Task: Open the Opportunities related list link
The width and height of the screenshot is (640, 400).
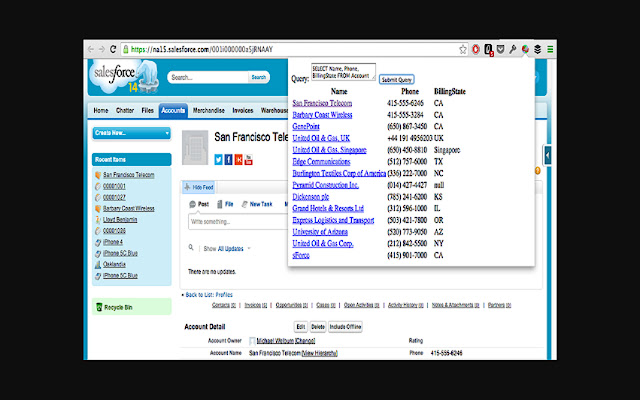Action: 291,305
